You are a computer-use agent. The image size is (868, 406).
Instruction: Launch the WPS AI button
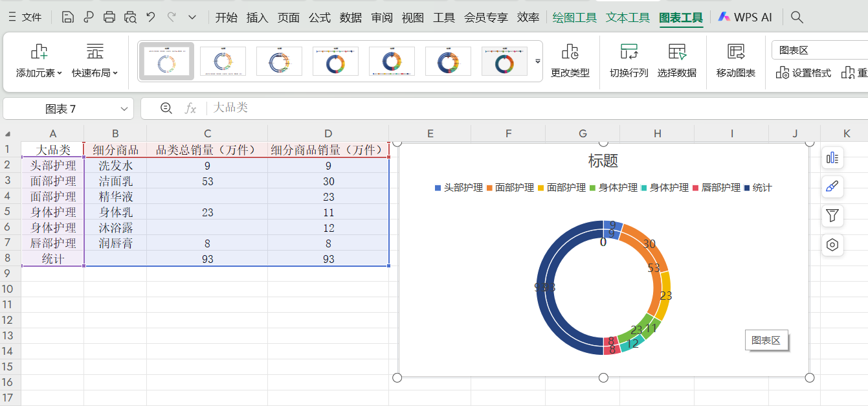point(745,17)
